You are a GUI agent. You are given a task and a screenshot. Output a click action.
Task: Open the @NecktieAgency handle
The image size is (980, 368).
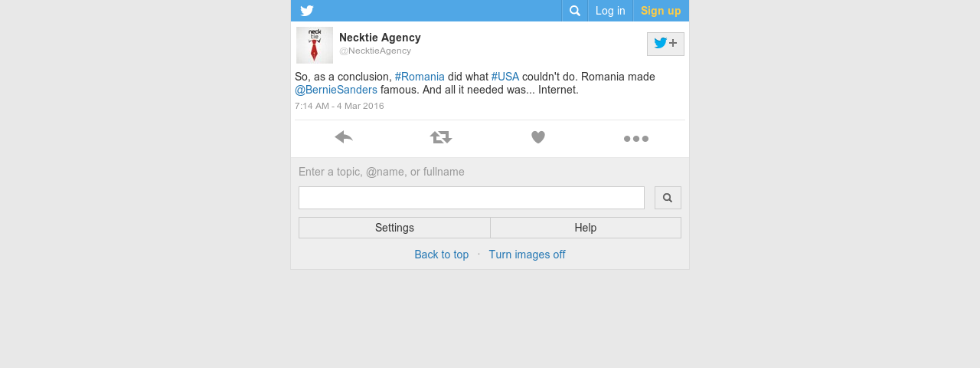click(375, 51)
